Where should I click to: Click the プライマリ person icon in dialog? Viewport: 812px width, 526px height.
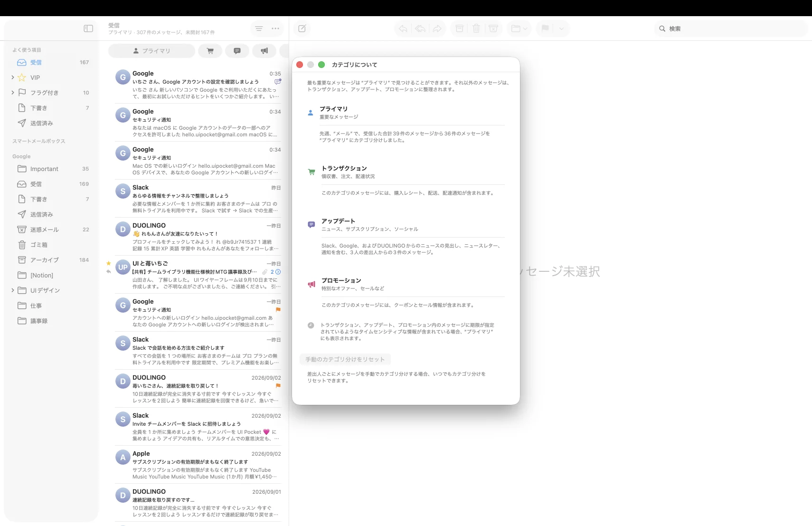[x=311, y=113]
